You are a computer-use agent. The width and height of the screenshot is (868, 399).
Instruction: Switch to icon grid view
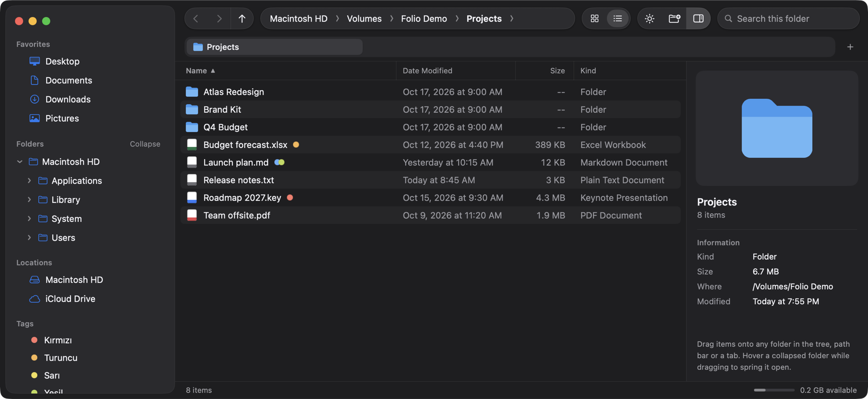tap(595, 18)
